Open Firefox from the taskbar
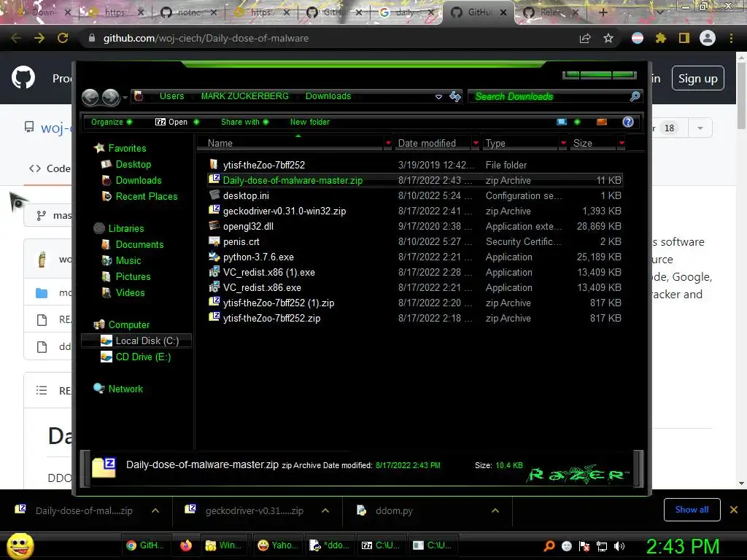Viewport: 747px width, 560px height. coord(186,545)
